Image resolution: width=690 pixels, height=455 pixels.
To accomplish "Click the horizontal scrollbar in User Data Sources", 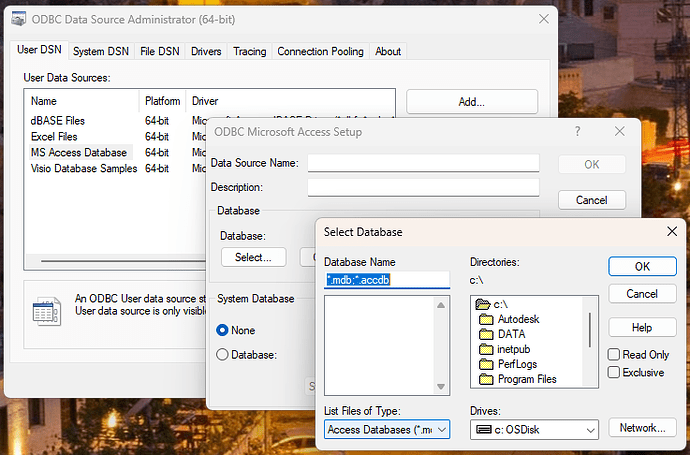I will (x=123, y=261).
